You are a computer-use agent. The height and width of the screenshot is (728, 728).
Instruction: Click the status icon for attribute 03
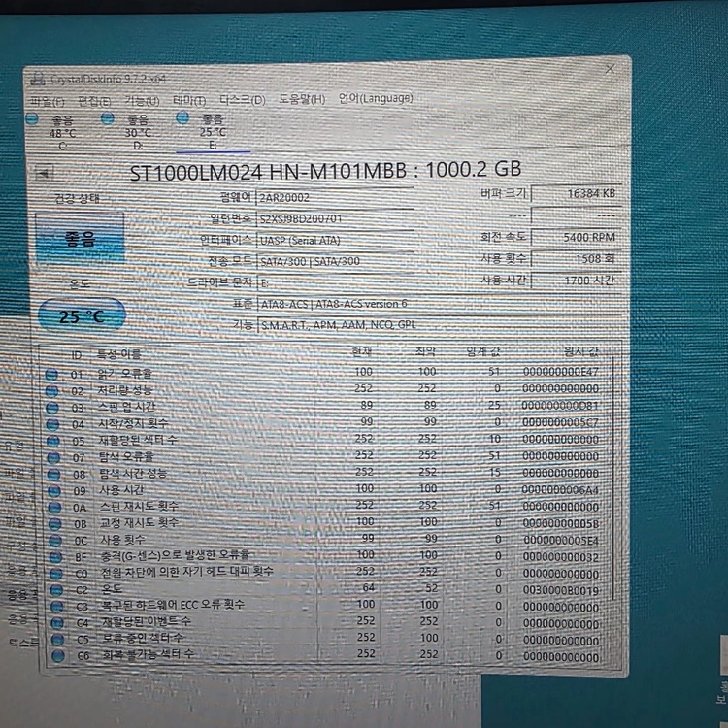[x=52, y=408]
